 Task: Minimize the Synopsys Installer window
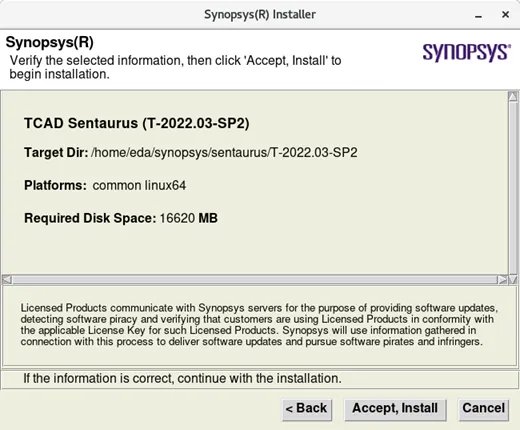tap(479, 15)
